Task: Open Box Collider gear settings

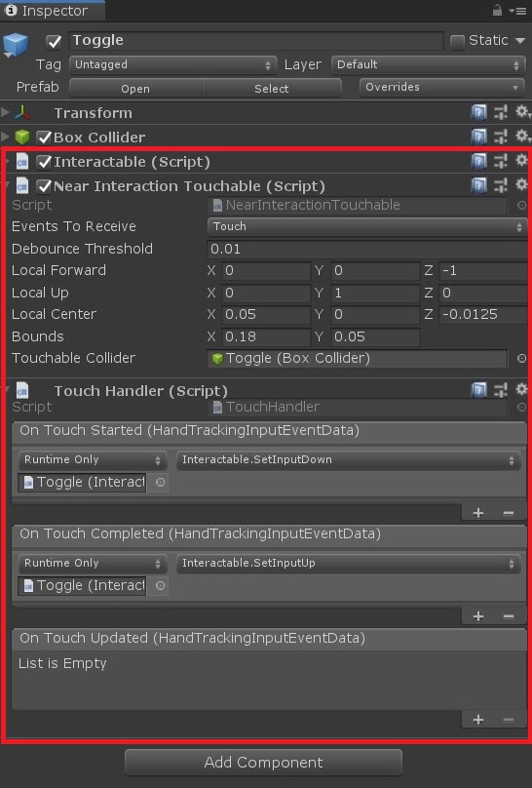Action: [x=522, y=136]
